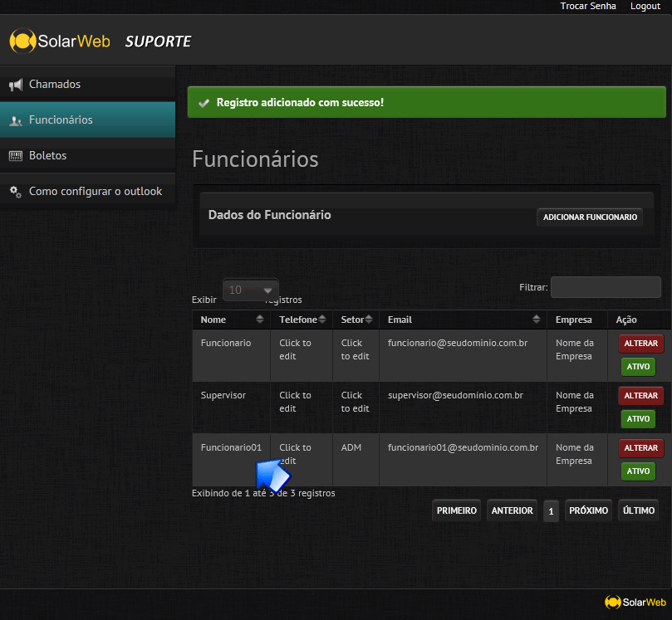Click the gears icon for outlook config
This screenshot has height=620, width=672.
pyautogui.click(x=16, y=192)
